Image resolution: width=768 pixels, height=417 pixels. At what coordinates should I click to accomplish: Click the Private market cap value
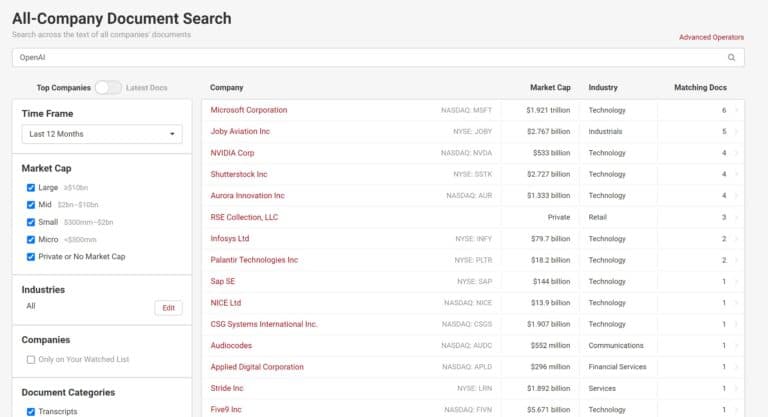(x=559, y=217)
